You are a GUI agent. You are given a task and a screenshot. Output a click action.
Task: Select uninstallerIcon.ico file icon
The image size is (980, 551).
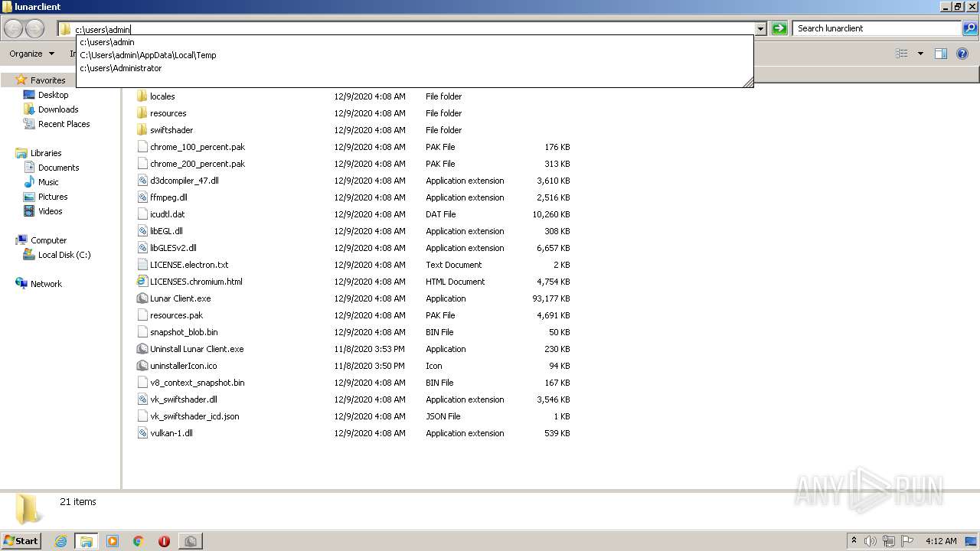pyautogui.click(x=142, y=366)
